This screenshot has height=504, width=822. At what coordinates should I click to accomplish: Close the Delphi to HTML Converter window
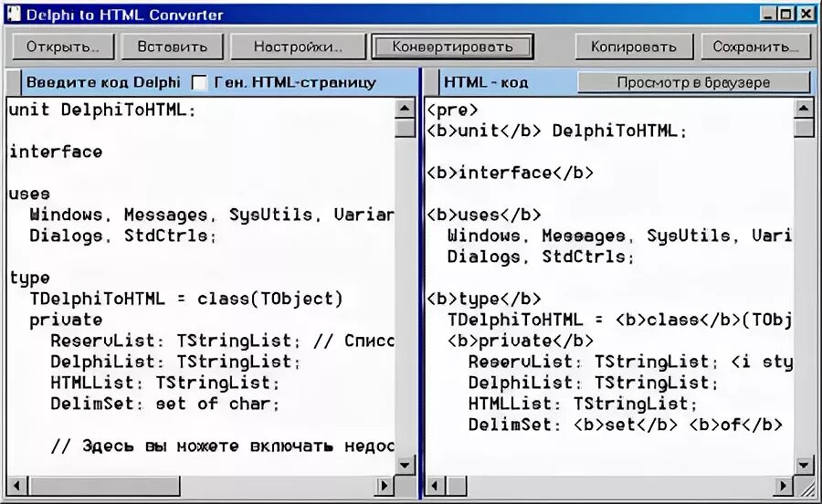(806, 14)
